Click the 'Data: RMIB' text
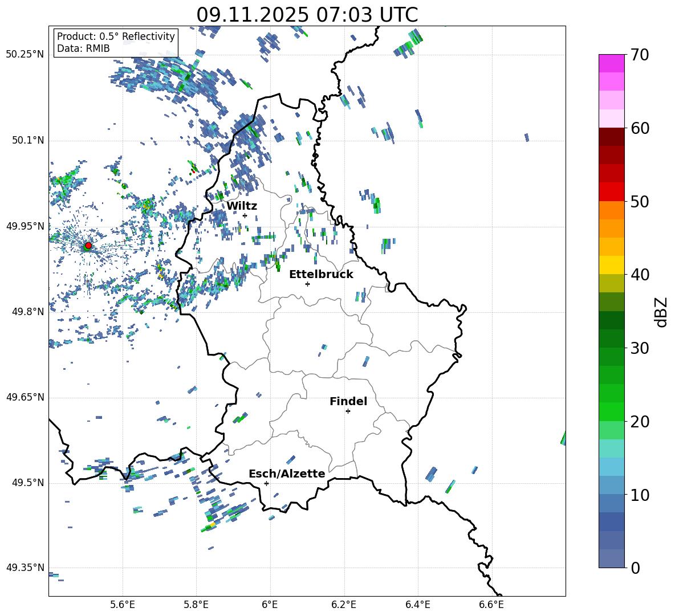This screenshot has width=675, height=616. (x=83, y=48)
